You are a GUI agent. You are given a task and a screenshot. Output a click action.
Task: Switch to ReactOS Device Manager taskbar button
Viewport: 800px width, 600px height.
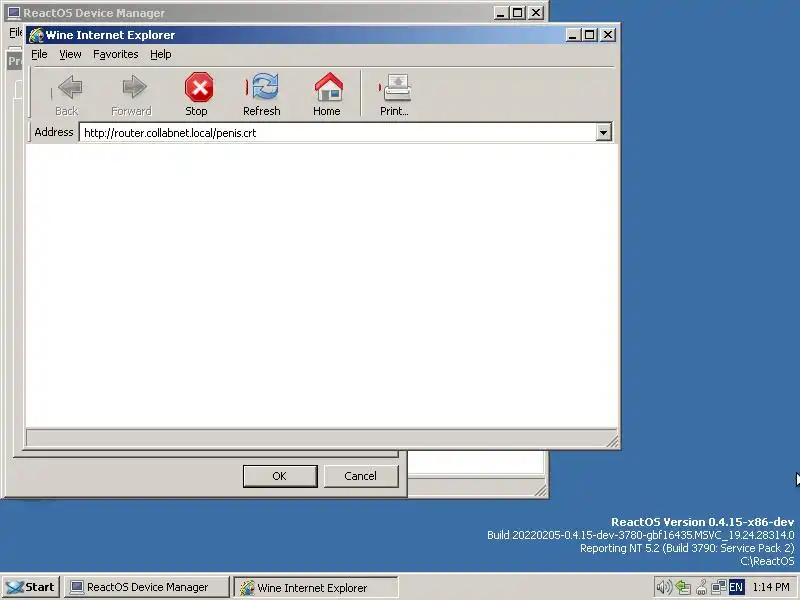point(146,587)
